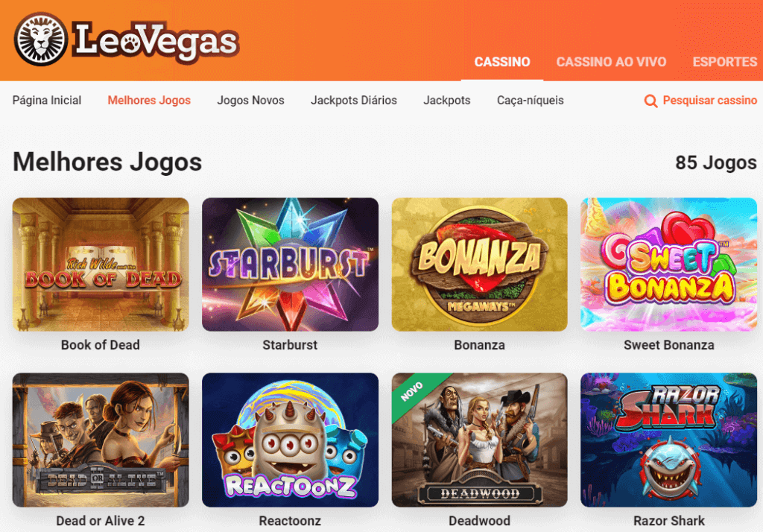This screenshot has height=532, width=763.
Task: Select the Sweet Bonanza game thumbnail
Action: click(x=668, y=265)
